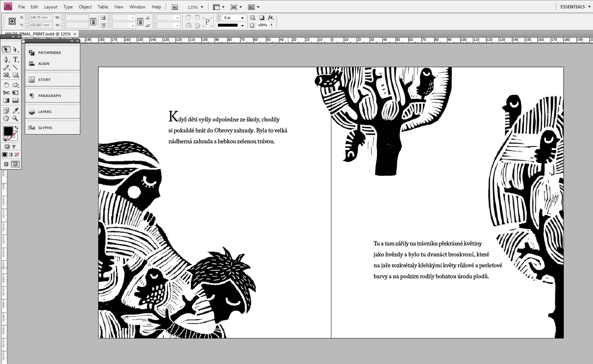Activate the Type tool
This screenshot has height=364, width=593.
(x=15, y=59)
